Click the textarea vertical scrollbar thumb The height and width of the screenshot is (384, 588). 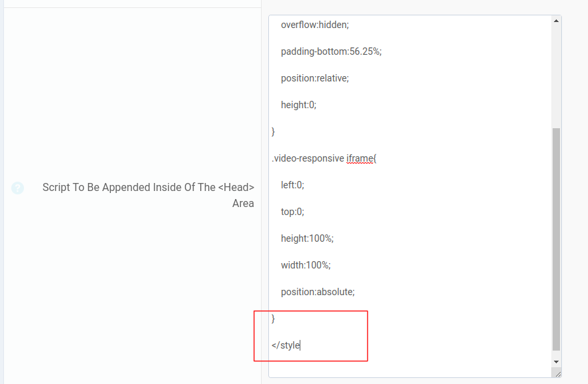click(557, 239)
